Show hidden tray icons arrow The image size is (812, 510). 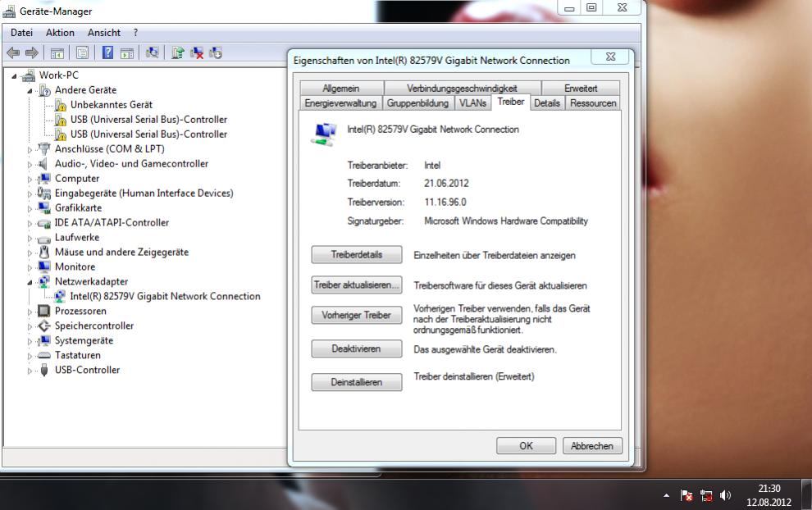(666, 496)
